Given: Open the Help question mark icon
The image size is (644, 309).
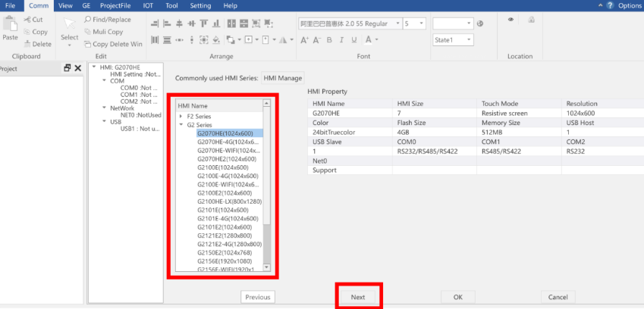Looking at the screenshot, I should pyautogui.click(x=610, y=6).
